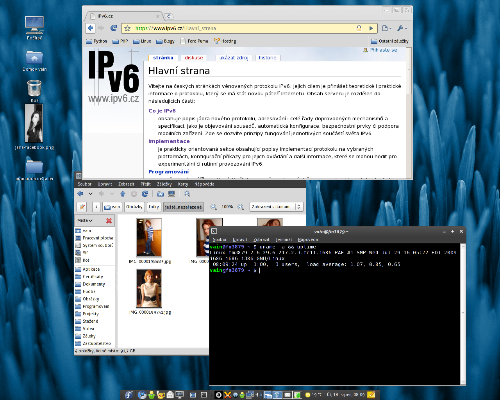Reload the IPv6.cz page in browser
Viewport: 500px width, 400px height.
tap(113, 28)
